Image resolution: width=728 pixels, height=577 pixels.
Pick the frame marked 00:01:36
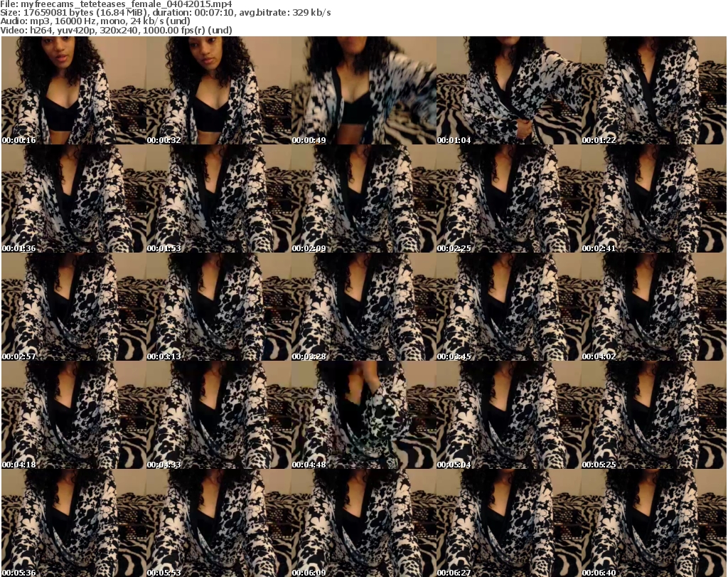tap(74, 198)
